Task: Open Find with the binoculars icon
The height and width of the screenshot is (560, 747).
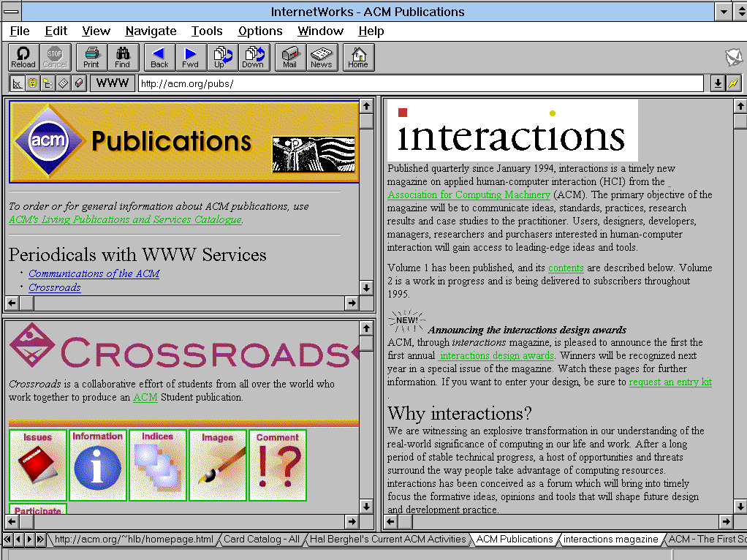Action: click(x=123, y=57)
